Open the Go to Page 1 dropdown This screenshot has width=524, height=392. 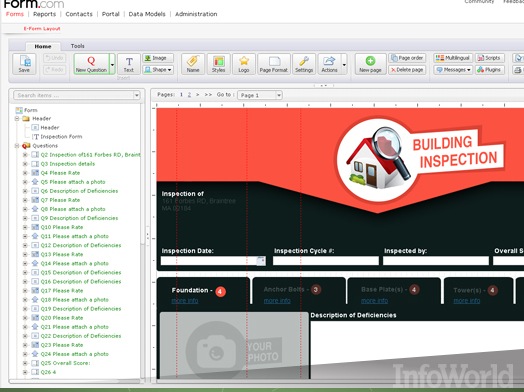[x=260, y=95]
